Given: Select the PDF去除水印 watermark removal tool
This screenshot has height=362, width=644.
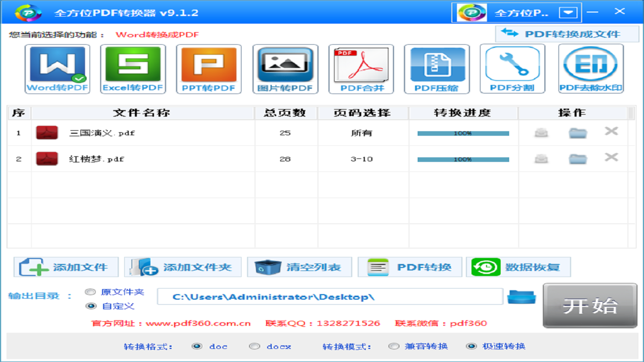Looking at the screenshot, I should point(590,68).
